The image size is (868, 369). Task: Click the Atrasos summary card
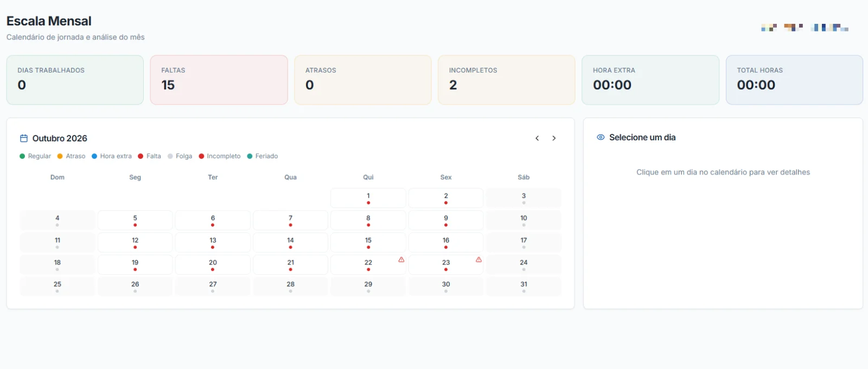(363, 80)
